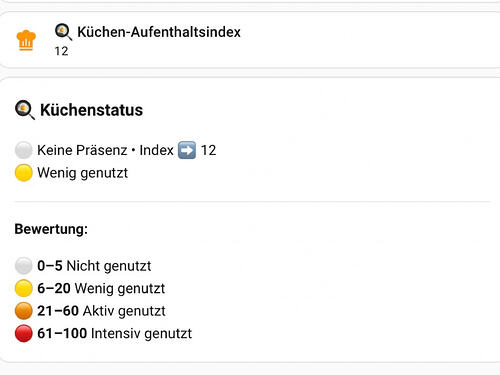Click the number 12 after the arrow
Viewport: 500px width, 375px height.
(209, 150)
